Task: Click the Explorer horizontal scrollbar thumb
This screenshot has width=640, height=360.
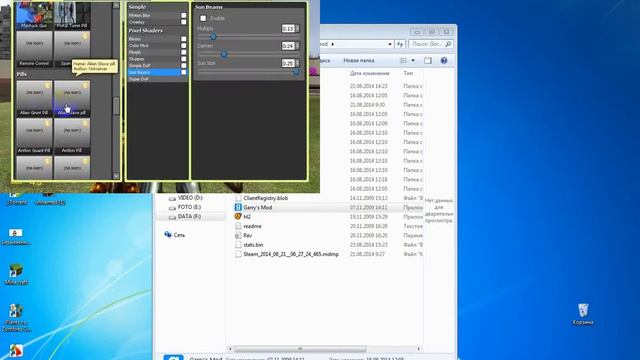Action: pyautogui.click(x=300, y=349)
